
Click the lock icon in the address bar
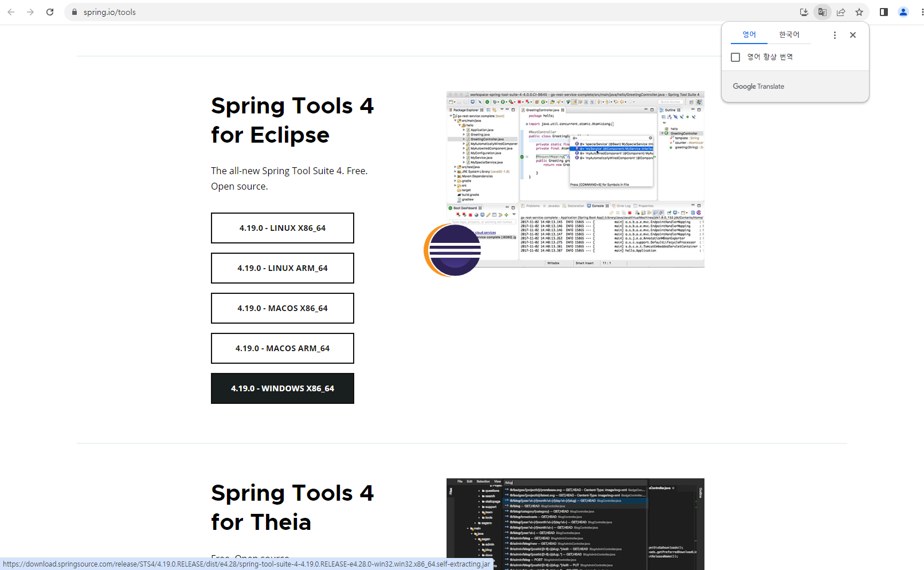[74, 11]
